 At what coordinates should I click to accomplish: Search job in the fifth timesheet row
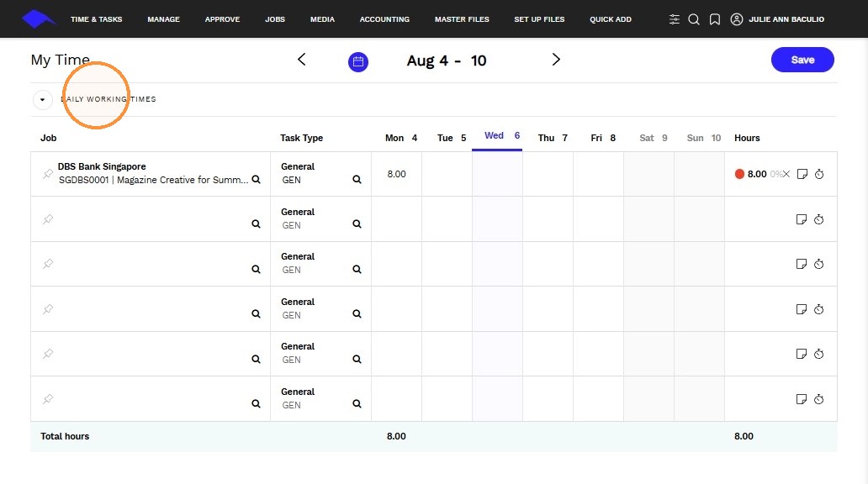click(256, 359)
